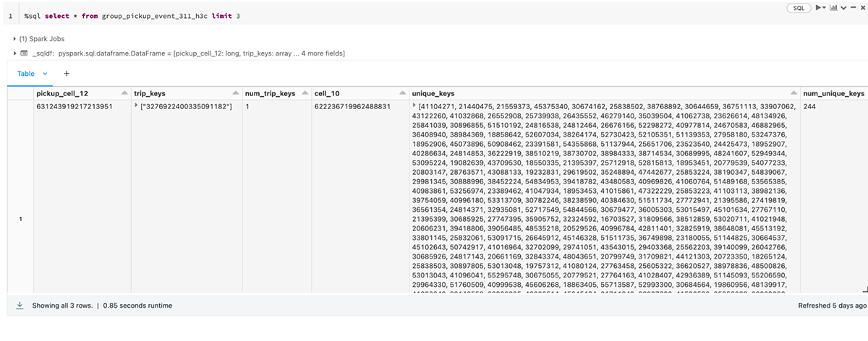
Task: Expand the trip_keys array value in row 1
Action: coord(137,107)
